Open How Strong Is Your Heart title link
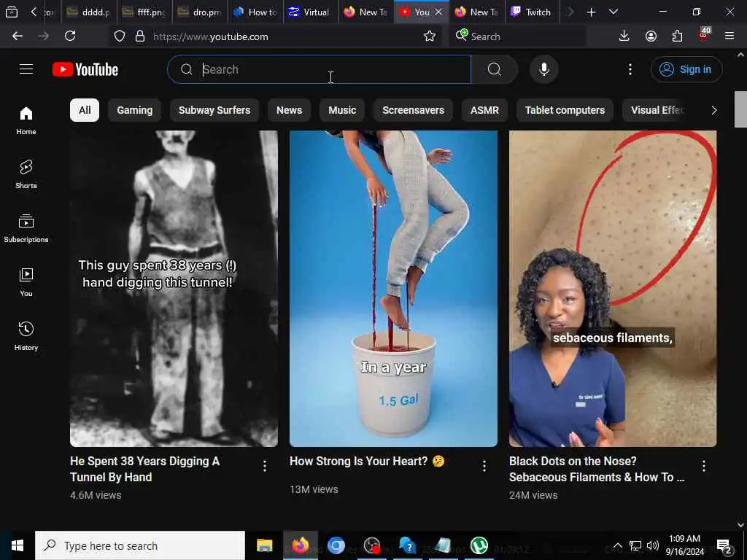The width and height of the screenshot is (747, 560). tap(367, 461)
